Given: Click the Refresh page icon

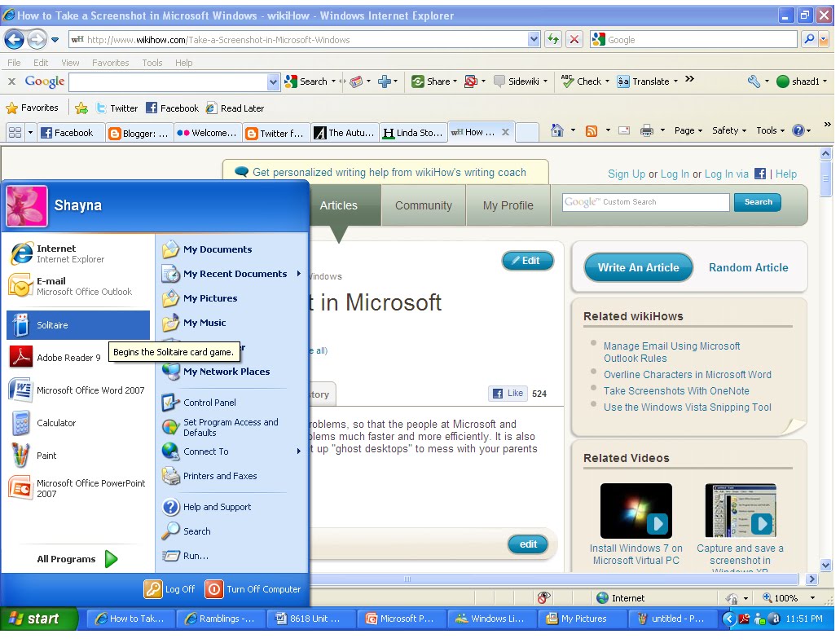Looking at the screenshot, I should click(553, 39).
